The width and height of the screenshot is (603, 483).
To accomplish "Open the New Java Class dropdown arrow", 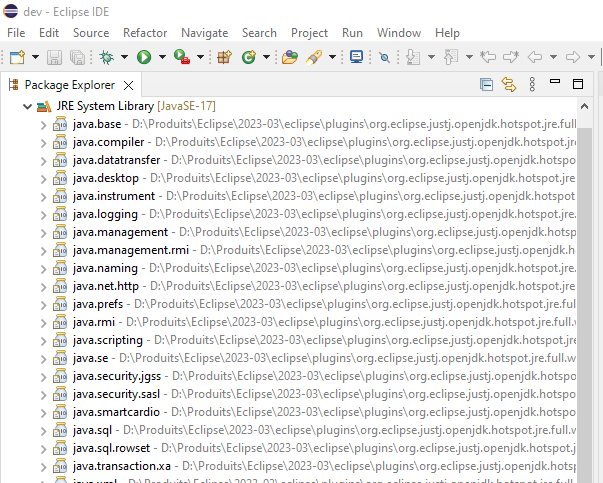I will pyautogui.click(x=267, y=57).
